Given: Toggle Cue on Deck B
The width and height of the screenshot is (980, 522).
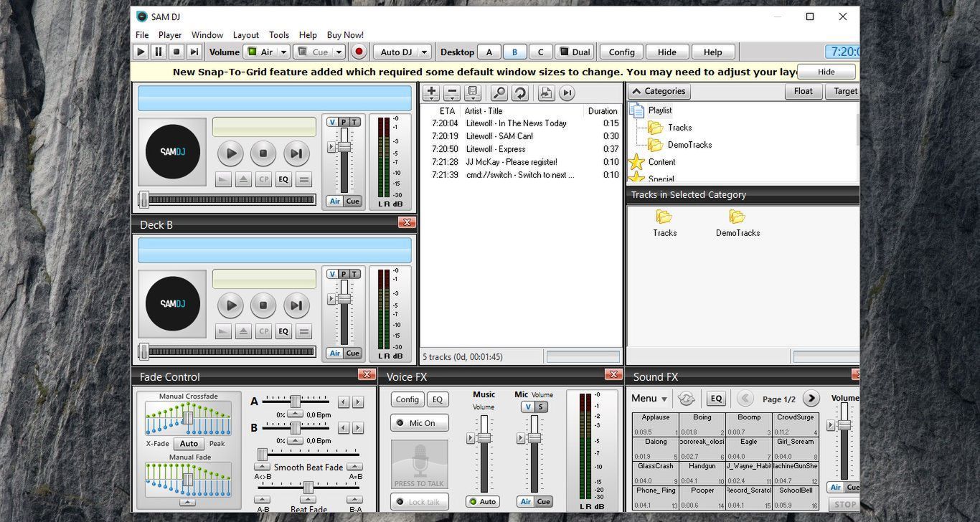Looking at the screenshot, I should point(352,353).
